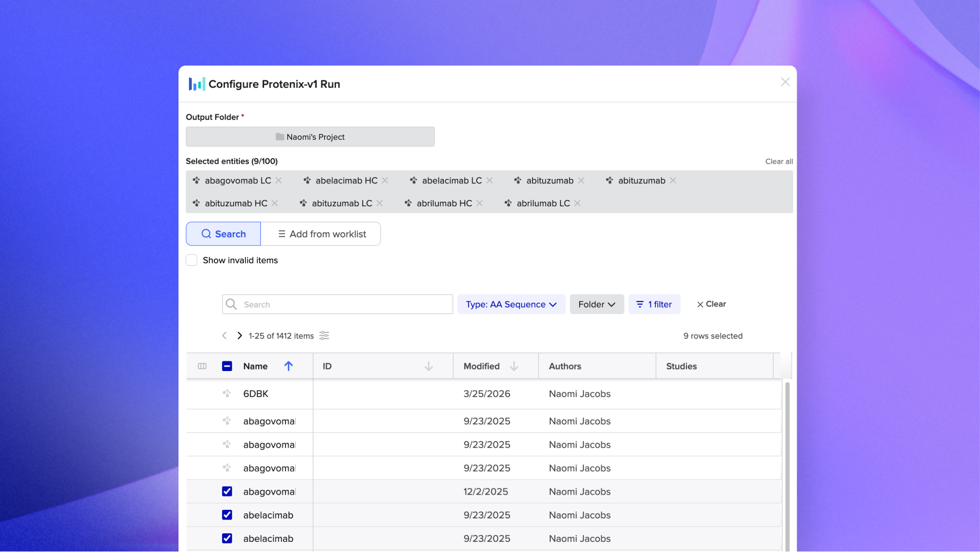Viewport: 980px width, 552px height.
Task: Click the Authors column header
Action: [x=565, y=366]
